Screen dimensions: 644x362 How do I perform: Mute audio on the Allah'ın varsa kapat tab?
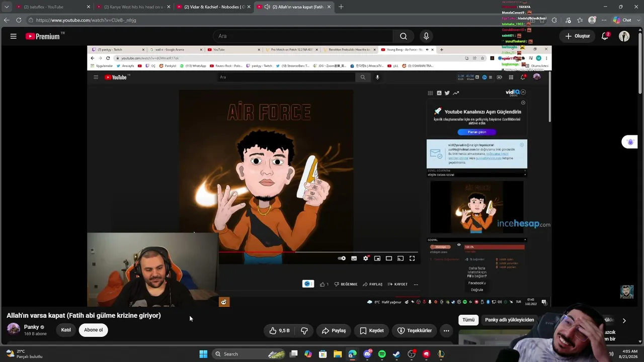click(x=267, y=7)
